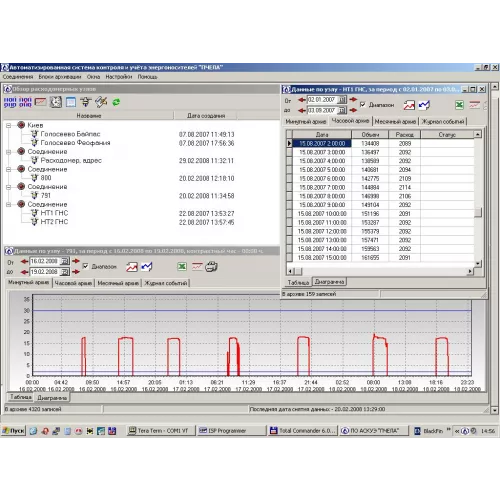Open the Настройки menu

[x=119, y=77]
